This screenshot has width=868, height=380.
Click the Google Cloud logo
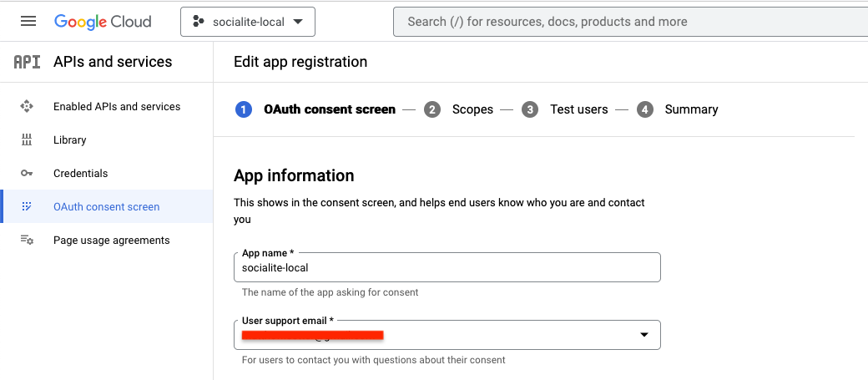click(103, 22)
